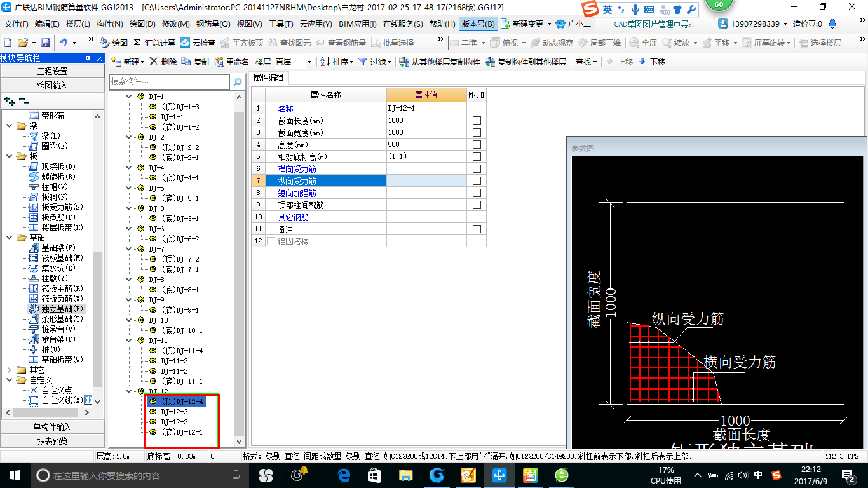Viewport: 868px width, 488px height.
Task: Click the search magnifier icon beside 搜索构件
Action: tap(238, 82)
